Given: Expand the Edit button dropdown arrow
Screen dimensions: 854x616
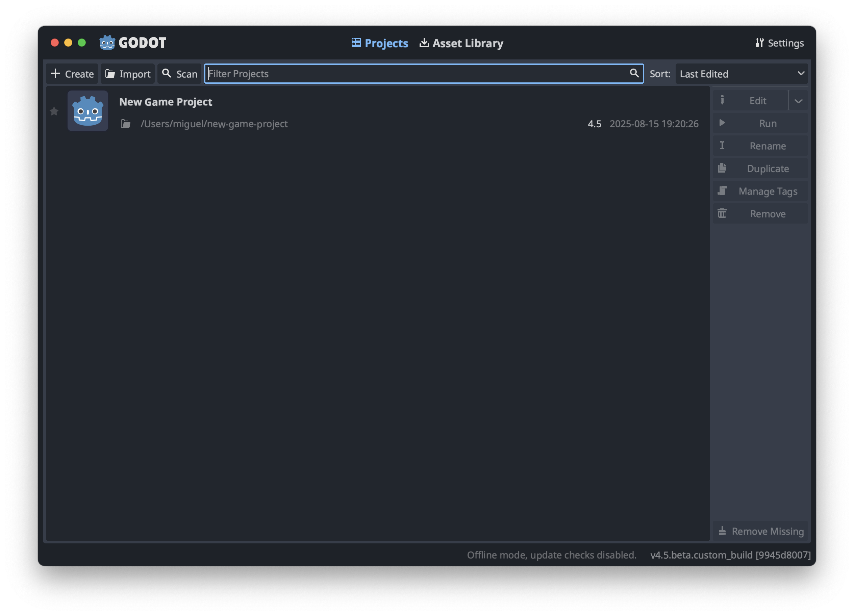Looking at the screenshot, I should tap(798, 101).
